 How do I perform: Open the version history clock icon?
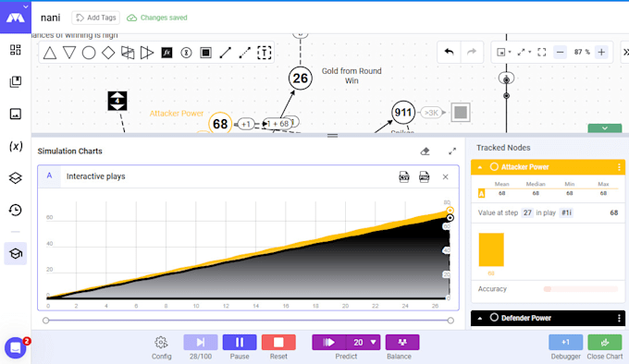15,210
